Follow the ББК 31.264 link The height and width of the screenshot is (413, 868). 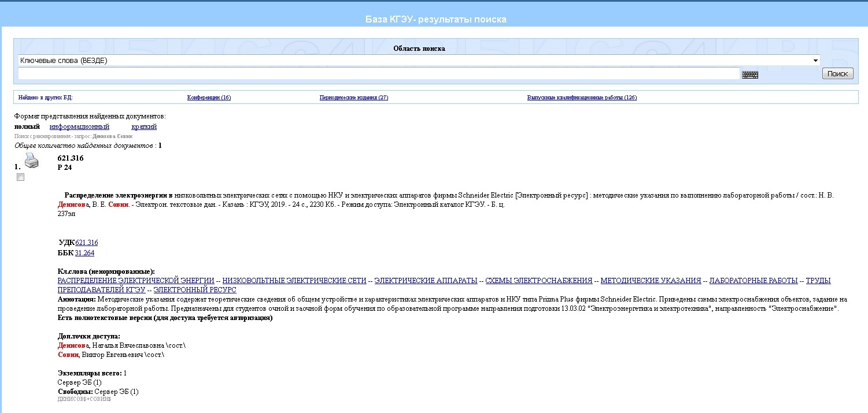tap(84, 253)
